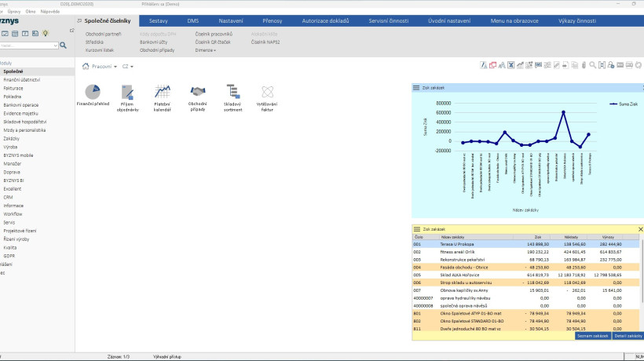644x361 pixels.
Task: Click the home icon next to Pracovní
Action: click(86, 67)
